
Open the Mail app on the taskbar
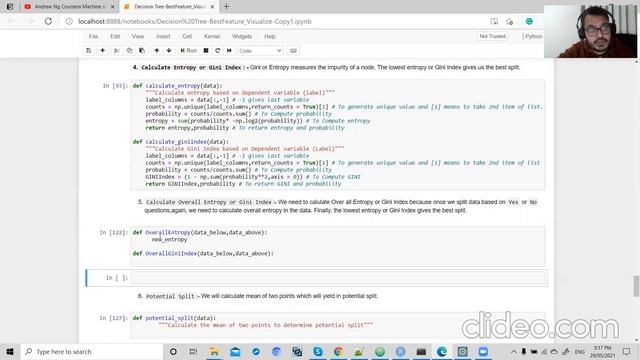(x=235, y=351)
